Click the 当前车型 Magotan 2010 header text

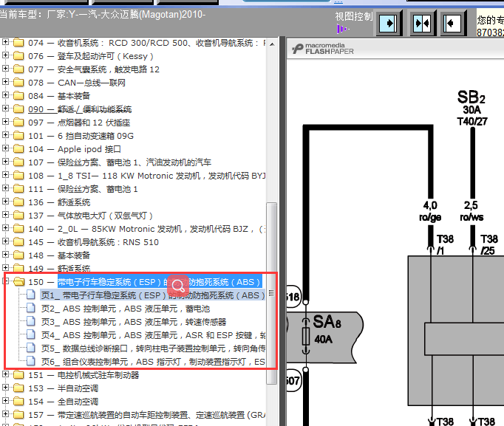(102, 15)
